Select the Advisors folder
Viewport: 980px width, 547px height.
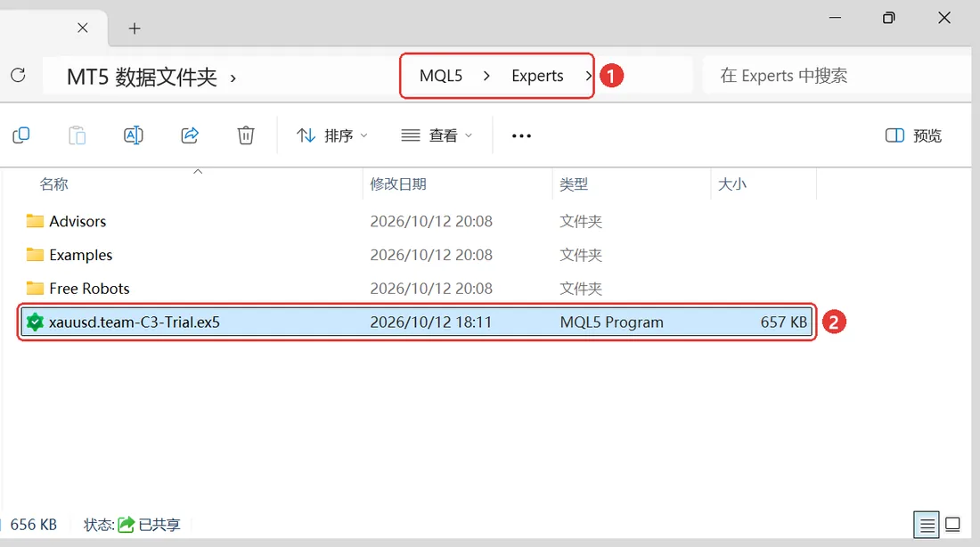[78, 221]
